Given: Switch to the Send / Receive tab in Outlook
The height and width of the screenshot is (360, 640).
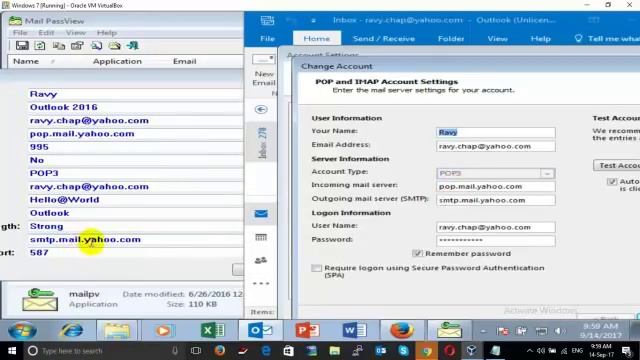Looking at the screenshot, I should (x=384, y=39).
